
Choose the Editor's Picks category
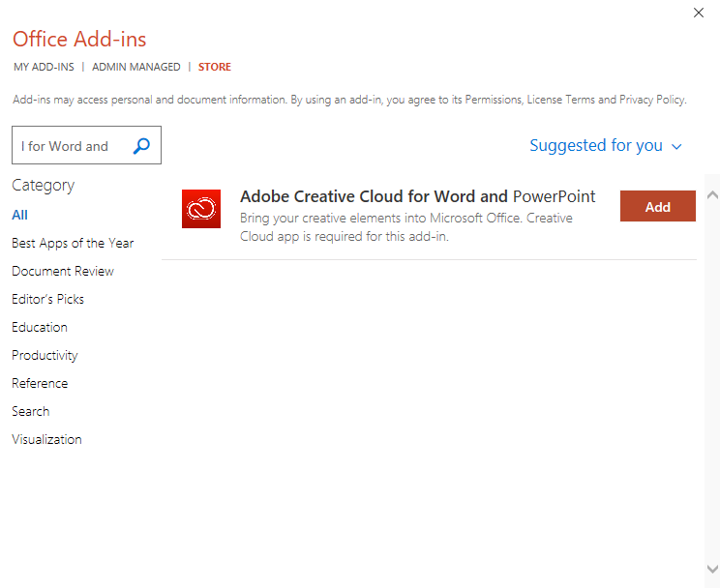pos(47,299)
